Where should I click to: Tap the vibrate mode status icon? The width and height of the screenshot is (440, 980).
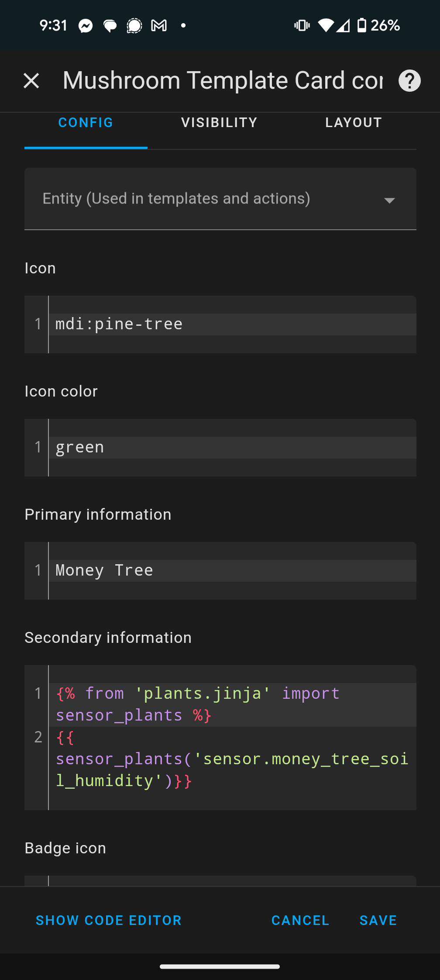[302, 25]
